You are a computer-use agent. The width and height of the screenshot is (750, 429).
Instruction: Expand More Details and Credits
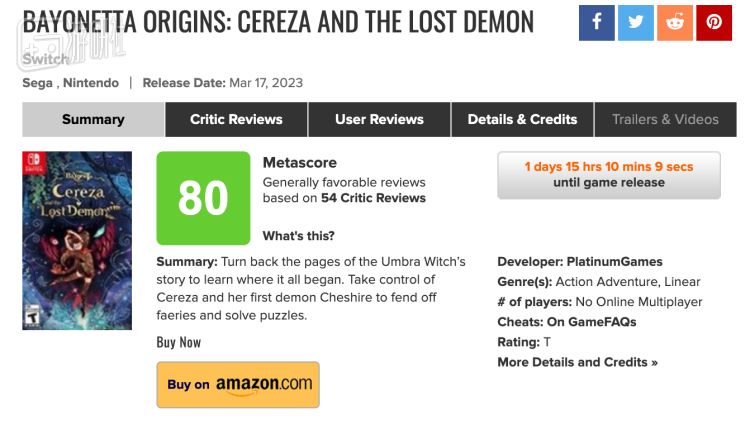coord(577,362)
